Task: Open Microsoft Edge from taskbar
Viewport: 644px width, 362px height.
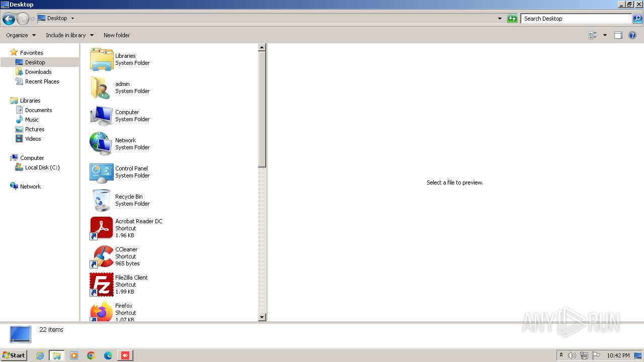Action: [108, 355]
